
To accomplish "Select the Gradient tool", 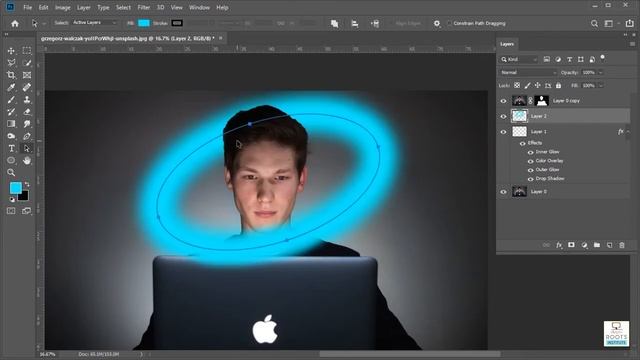I will point(11,124).
